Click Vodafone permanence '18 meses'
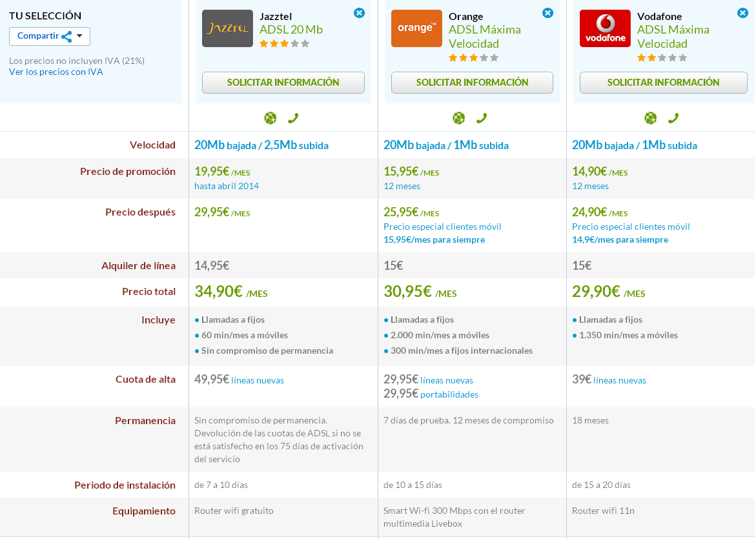 click(590, 420)
